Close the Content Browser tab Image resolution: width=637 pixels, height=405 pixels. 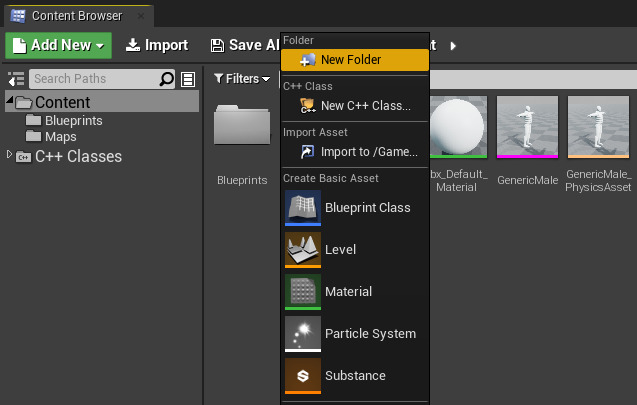click(141, 16)
